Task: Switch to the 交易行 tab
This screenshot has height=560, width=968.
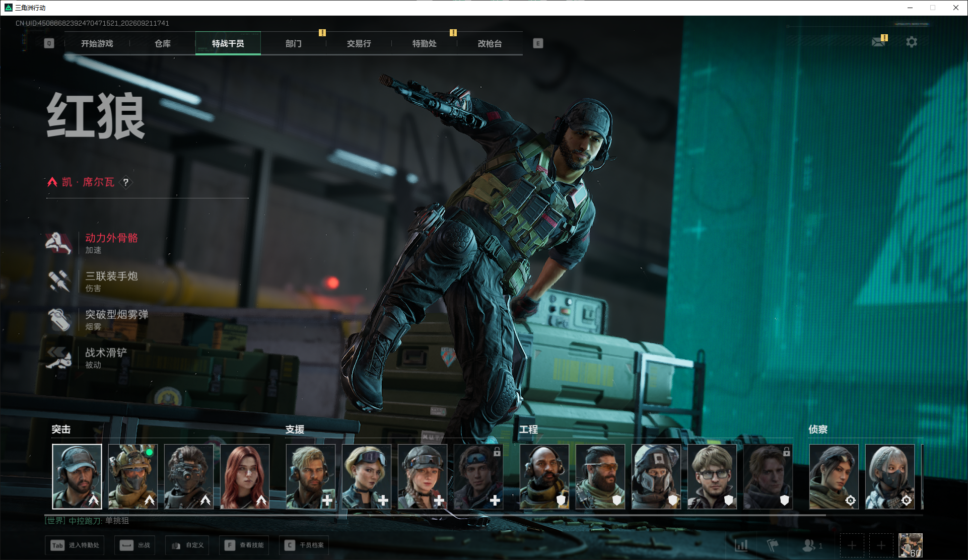Action: click(x=359, y=44)
